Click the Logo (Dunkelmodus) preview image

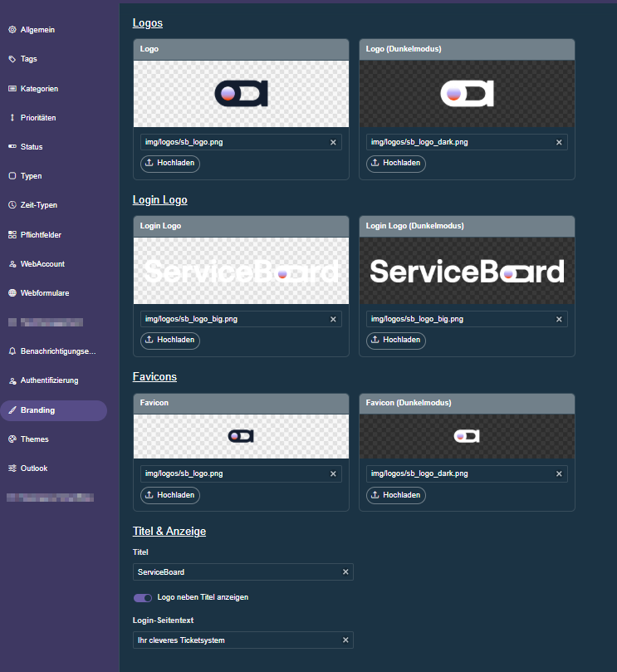467,93
